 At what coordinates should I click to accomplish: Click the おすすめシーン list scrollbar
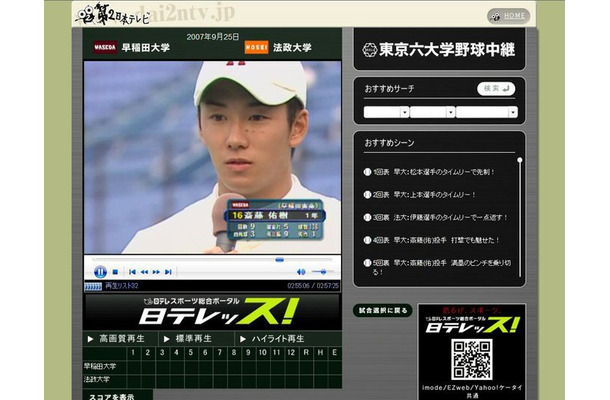pos(520,218)
